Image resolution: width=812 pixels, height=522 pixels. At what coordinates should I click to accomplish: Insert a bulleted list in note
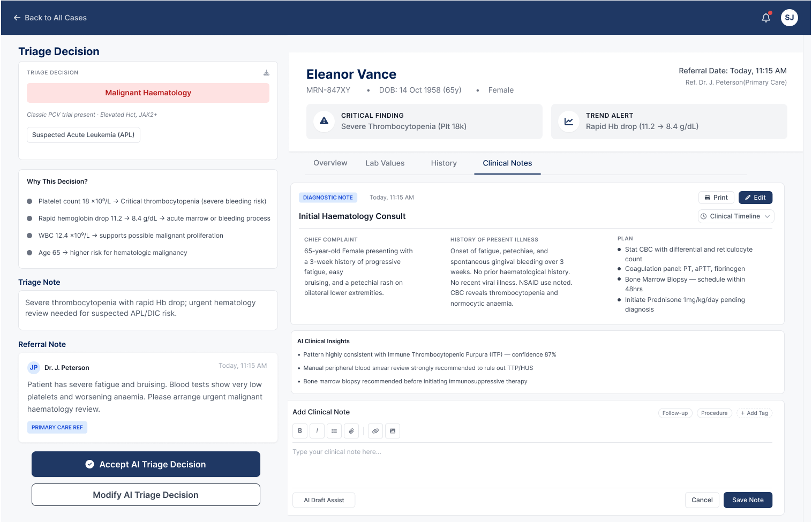point(334,431)
